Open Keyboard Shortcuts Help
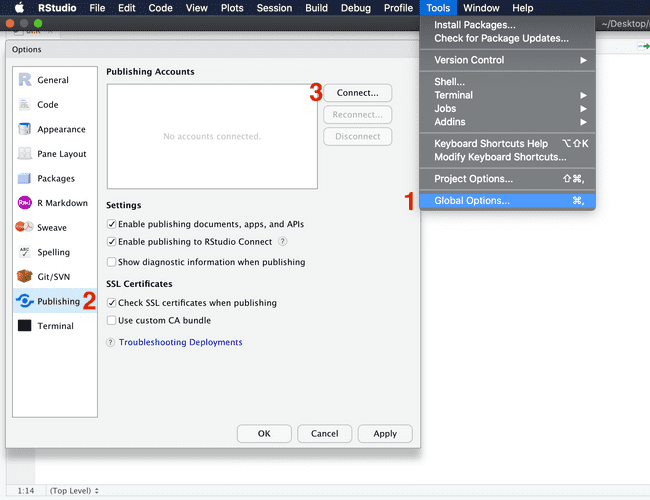 pyautogui.click(x=507, y=144)
